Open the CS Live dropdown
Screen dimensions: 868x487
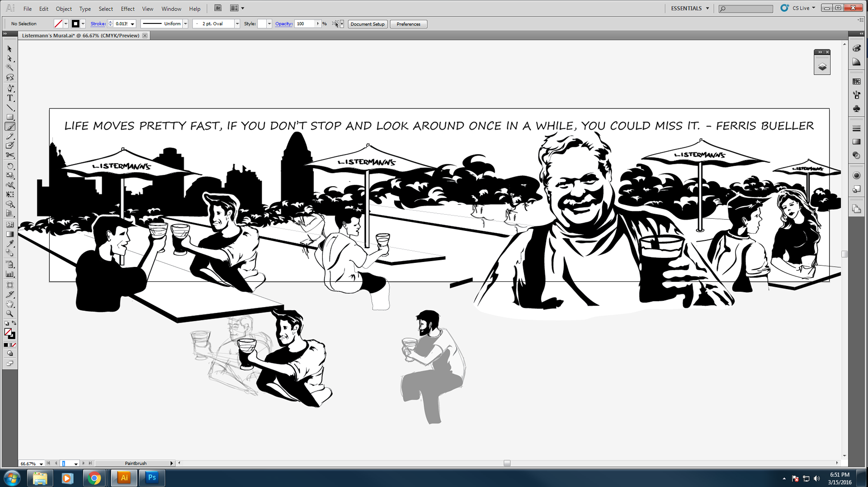pyautogui.click(x=804, y=8)
